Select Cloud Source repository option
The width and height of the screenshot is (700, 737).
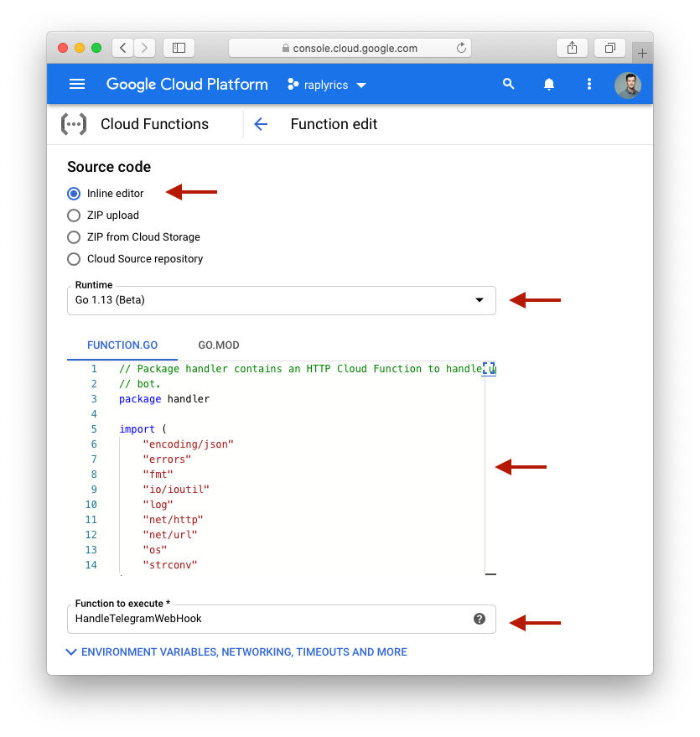74,259
